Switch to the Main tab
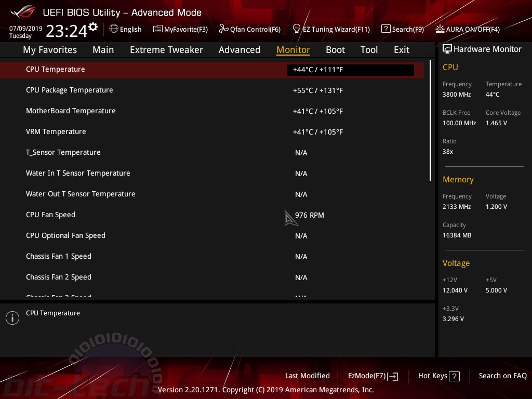The width and height of the screenshot is (532, 399). click(103, 50)
